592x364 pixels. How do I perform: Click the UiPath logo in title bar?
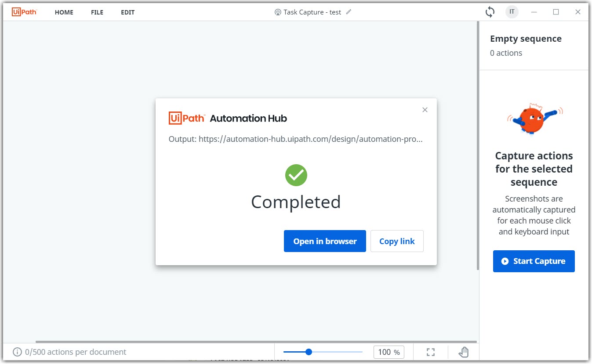(24, 12)
